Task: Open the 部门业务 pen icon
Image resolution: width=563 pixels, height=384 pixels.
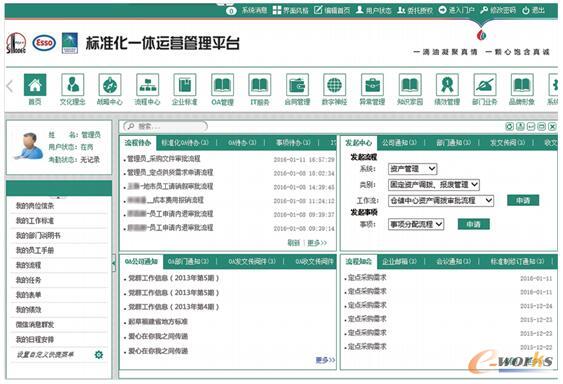Action: point(485,85)
